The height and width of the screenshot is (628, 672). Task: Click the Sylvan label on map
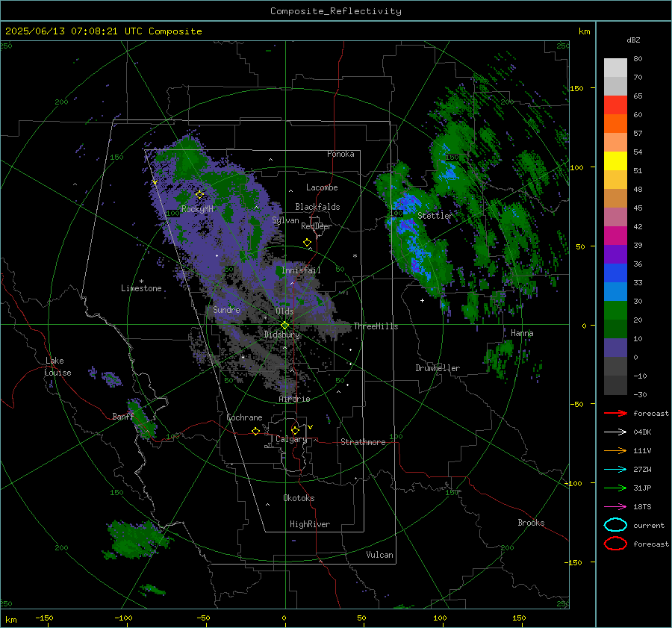pos(285,220)
